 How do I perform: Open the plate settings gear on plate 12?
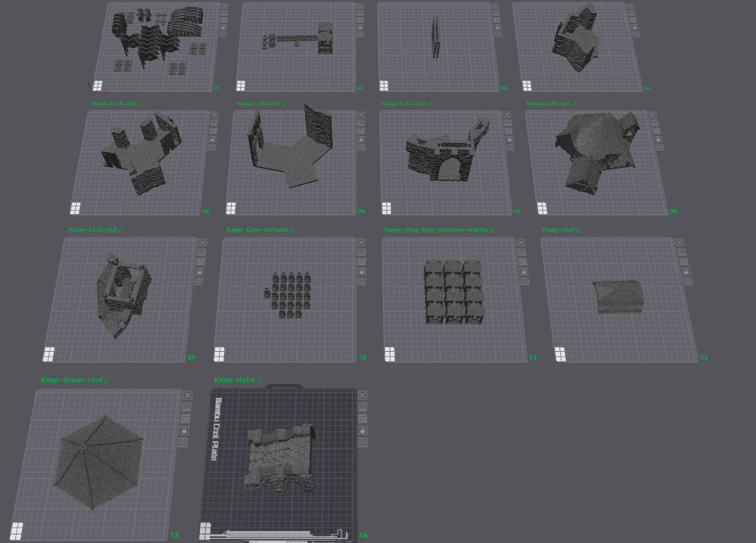click(x=688, y=282)
